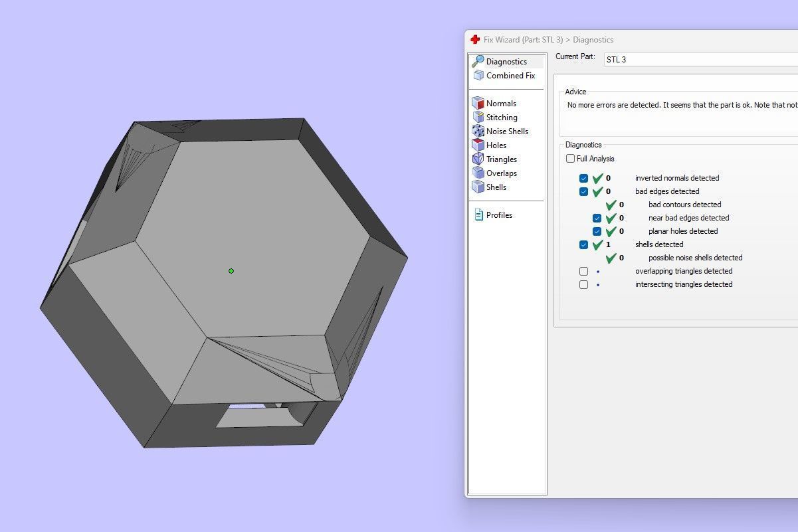Open the Profiles document icon
The width and height of the screenshot is (798, 532).
(478, 215)
